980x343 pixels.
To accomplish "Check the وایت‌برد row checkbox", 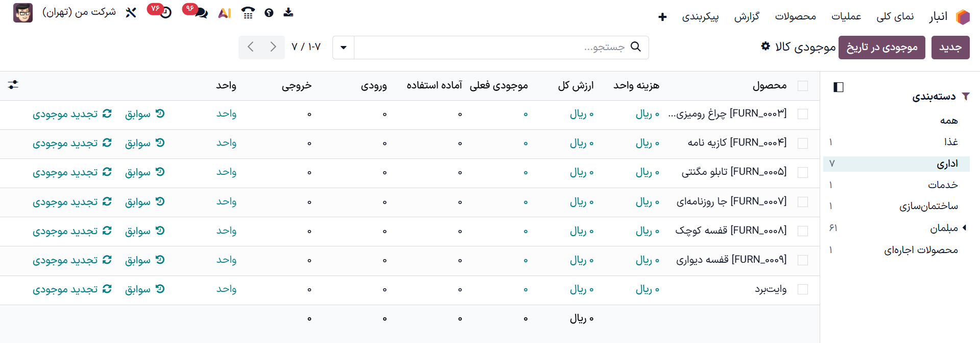I will tap(803, 289).
